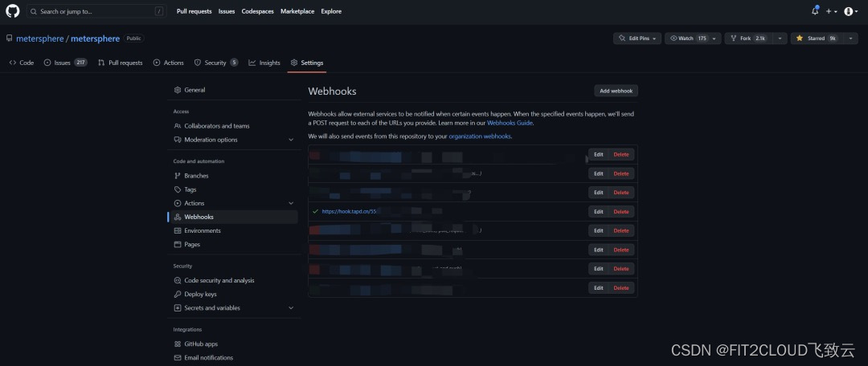868x366 pixels.
Task: Open Email notifications settings
Action: pyautogui.click(x=232, y=358)
